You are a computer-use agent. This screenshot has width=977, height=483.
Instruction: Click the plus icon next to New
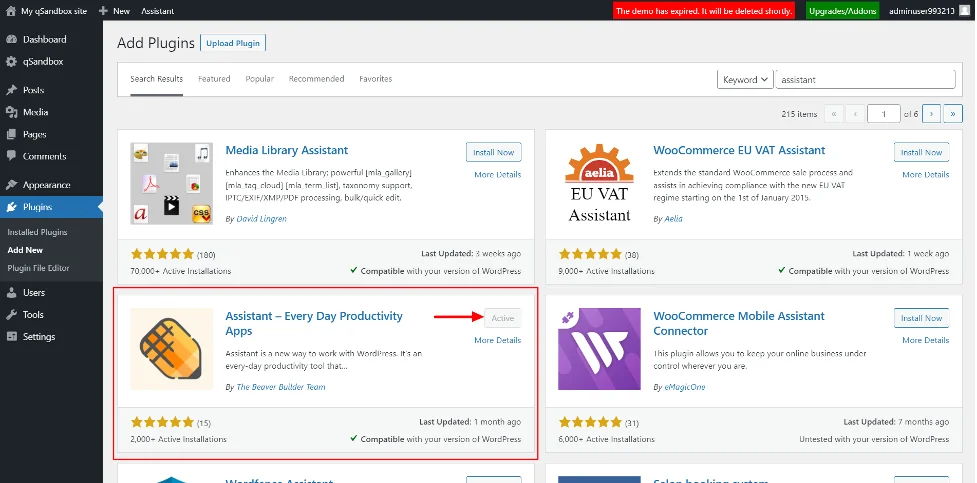tap(103, 11)
